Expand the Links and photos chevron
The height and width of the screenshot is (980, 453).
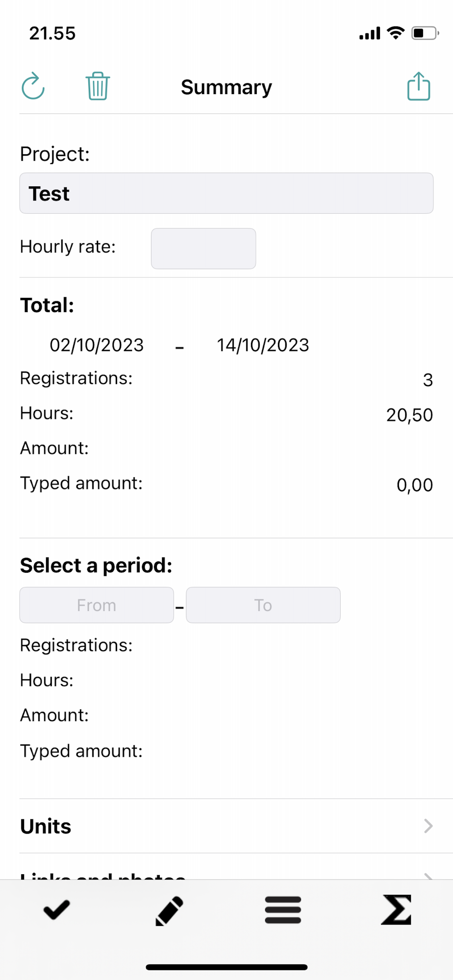point(428,876)
